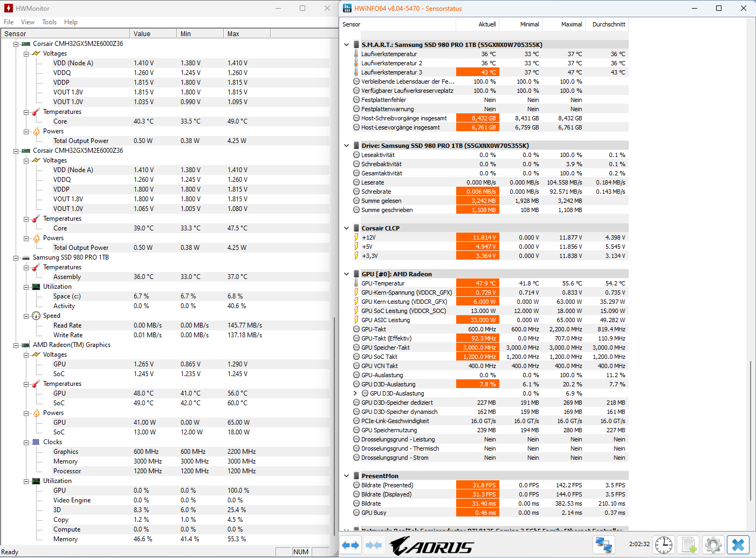
Task: Click the HWMonitor vertical scrollbar
Action: coord(334,426)
